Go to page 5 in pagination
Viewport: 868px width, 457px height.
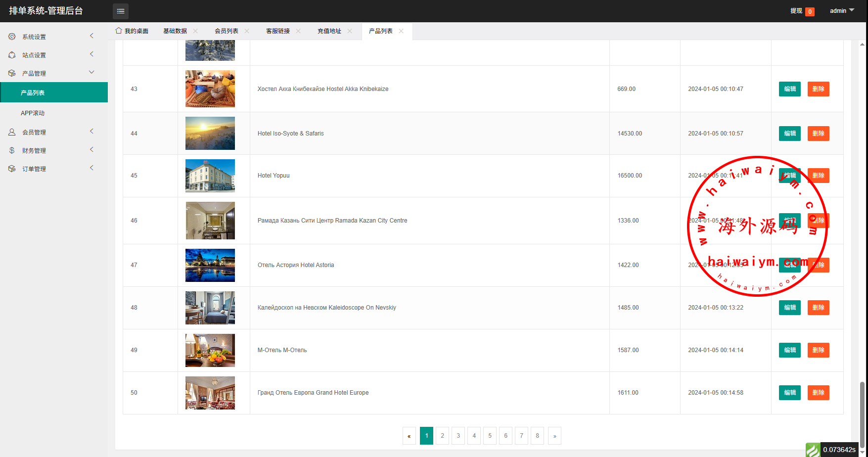490,436
